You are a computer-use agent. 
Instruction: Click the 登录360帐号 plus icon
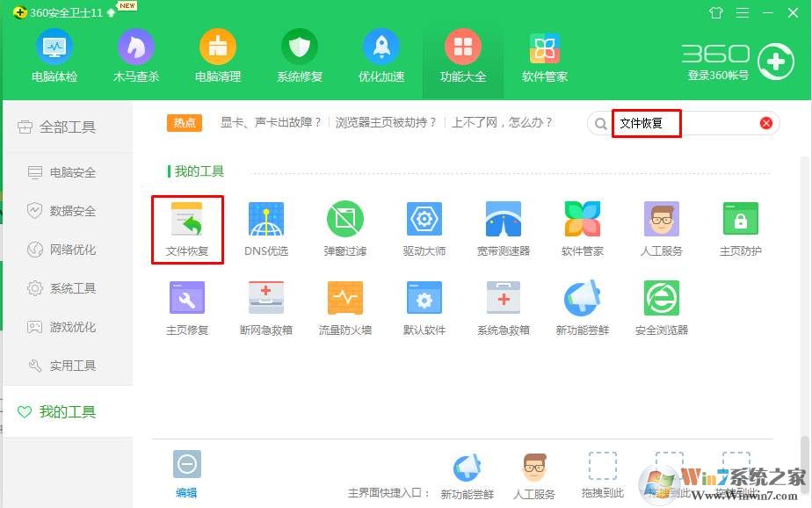click(775, 62)
